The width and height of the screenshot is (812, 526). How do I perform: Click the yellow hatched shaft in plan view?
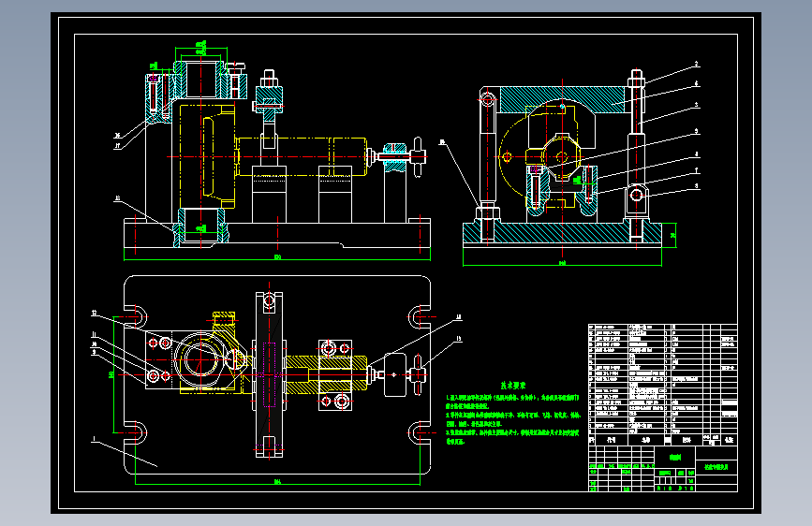click(326, 373)
